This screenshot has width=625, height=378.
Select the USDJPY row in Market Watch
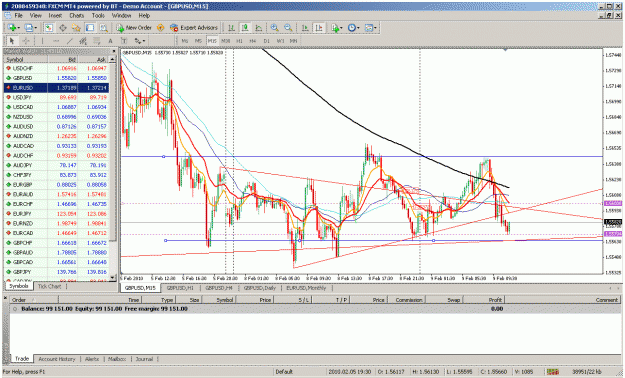coord(56,97)
